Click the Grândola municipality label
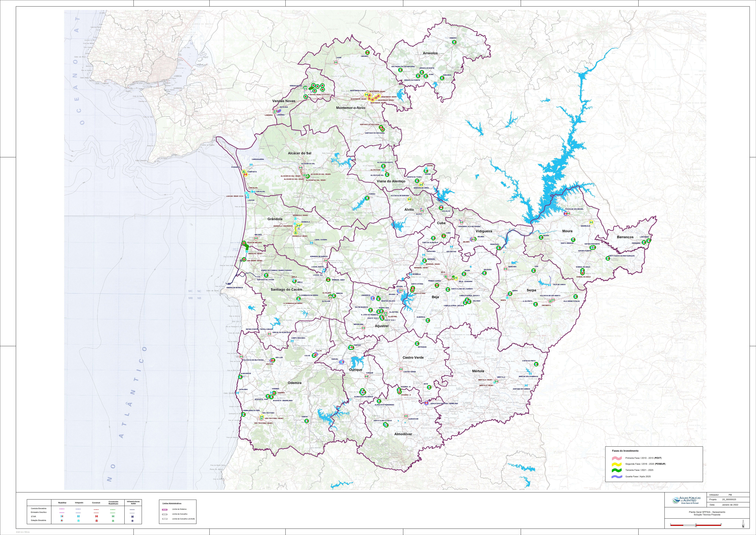 [275, 219]
